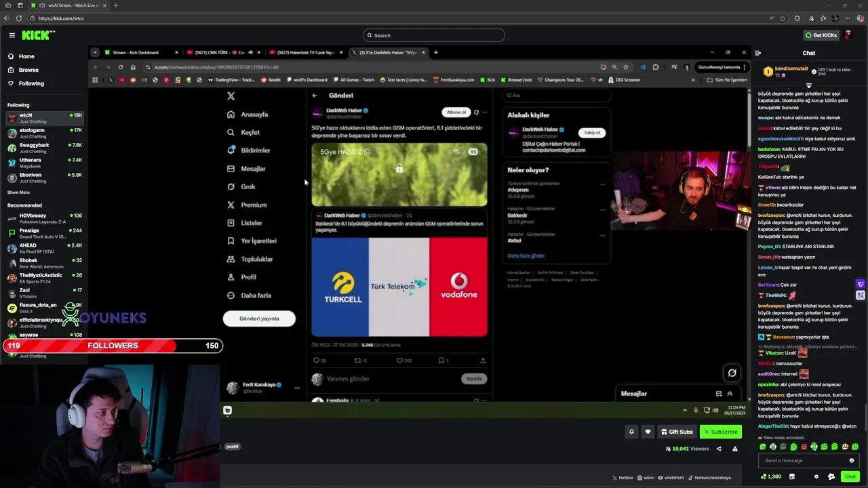Expand Mesajlar drawer chevron on X
The height and width of the screenshot is (488, 868).
point(730,394)
